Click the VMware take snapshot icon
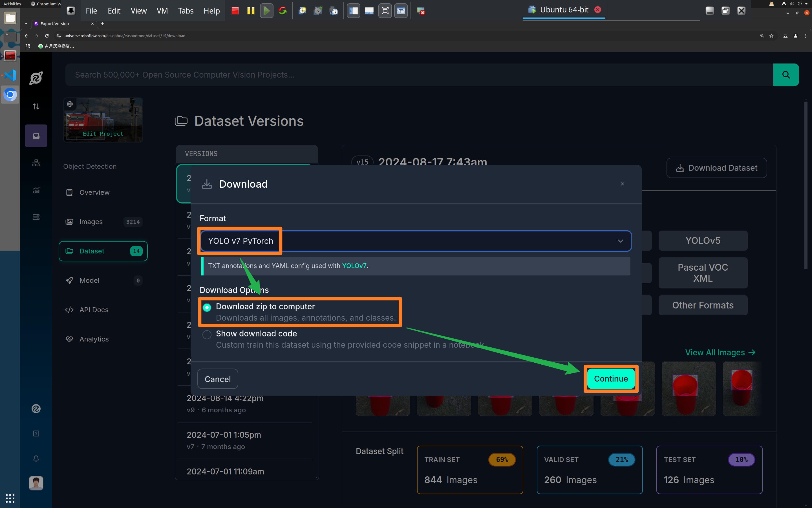The image size is (812, 508). point(302,11)
